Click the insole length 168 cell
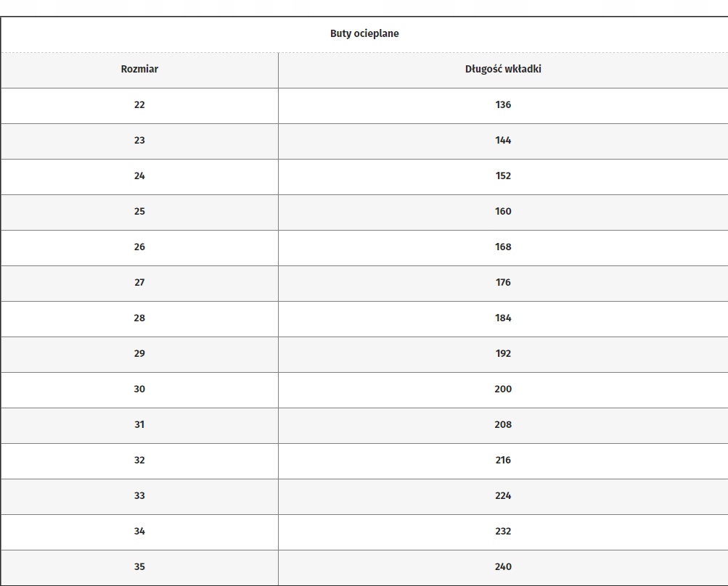 point(503,247)
